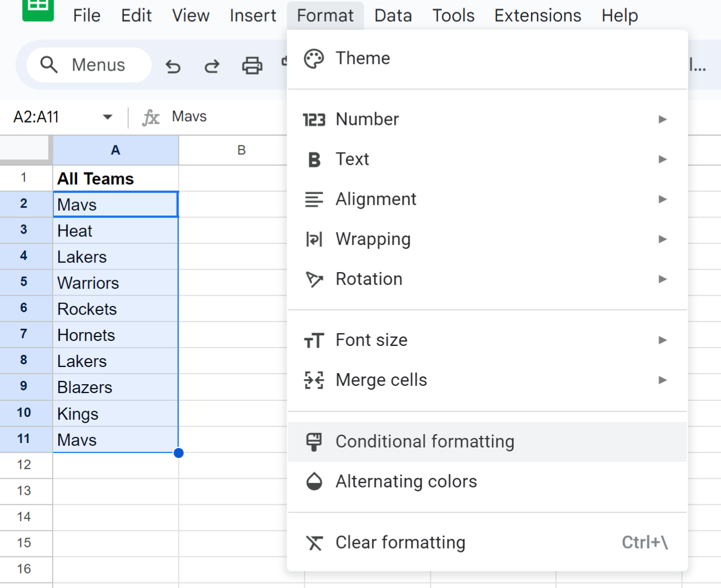Click the Merge cells icon
The image size is (721, 588).
click(x=314, y=380)
